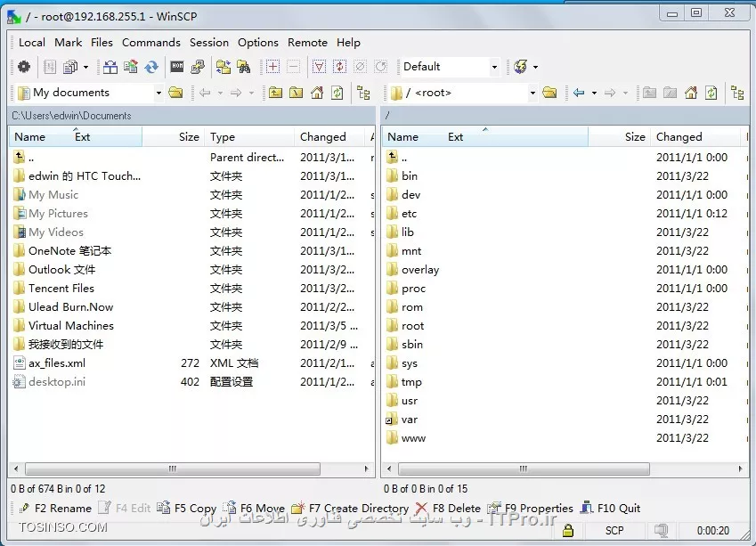Open the transfer queue dropdown arrow

pos(85,67)
